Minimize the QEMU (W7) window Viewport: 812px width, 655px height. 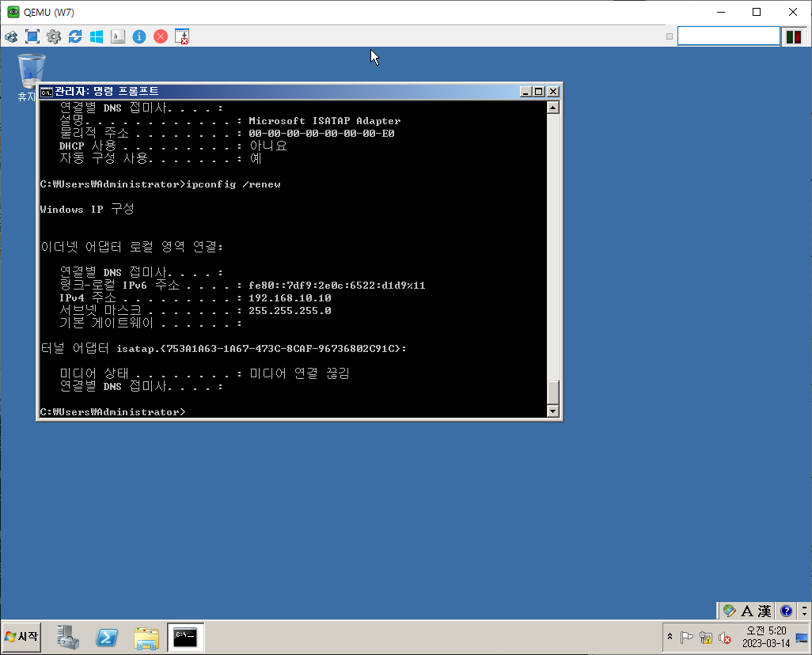pyautogui.click(x=720, y=12)
